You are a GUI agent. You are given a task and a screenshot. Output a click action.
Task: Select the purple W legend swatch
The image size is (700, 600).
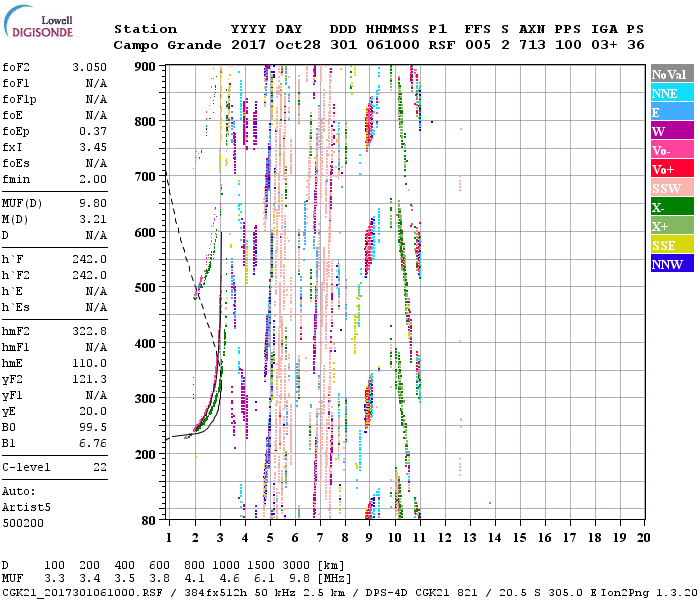coord(671,131)
